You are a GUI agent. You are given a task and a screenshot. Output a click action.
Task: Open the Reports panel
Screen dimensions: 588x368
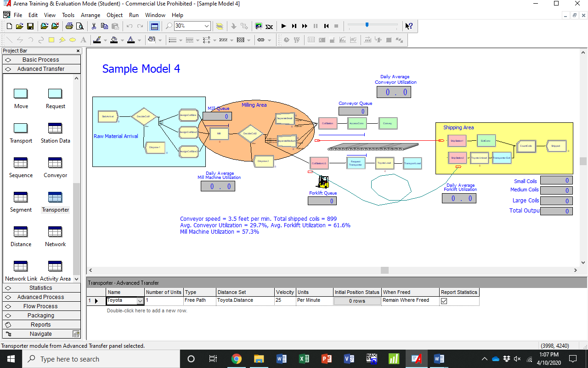point(41,324)
